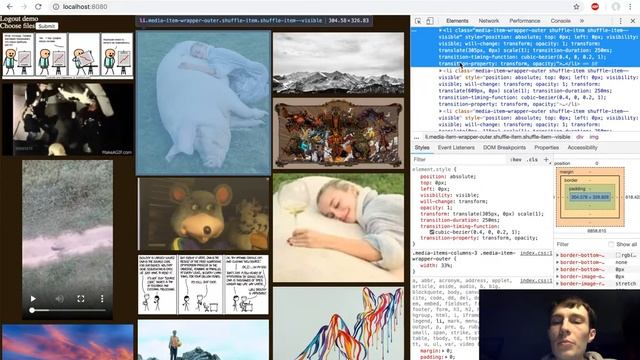Click the xkcd stick-figure comic image
This screenshot has height=360, width=640.
[203, 284]
